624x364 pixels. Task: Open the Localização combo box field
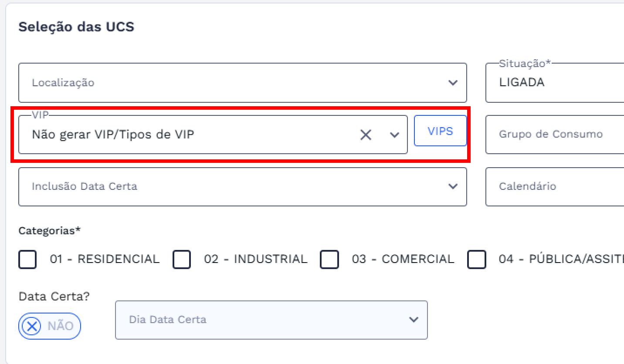(235, 83)
